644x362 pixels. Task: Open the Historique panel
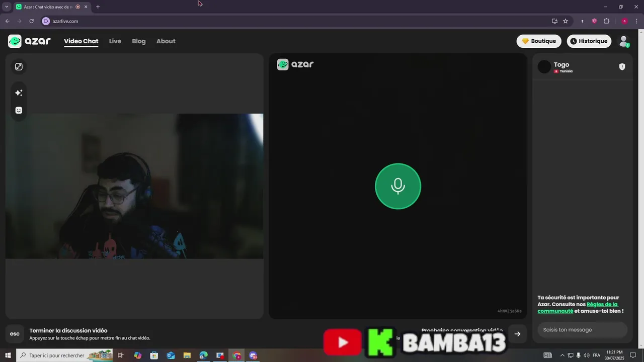pos(589,41)
